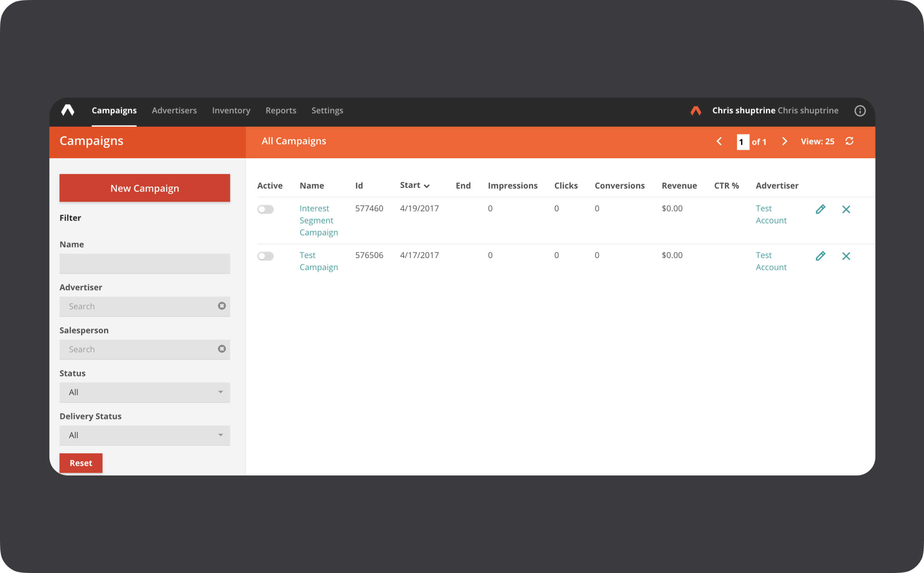This screenshot has width=924, height=573.
Task: Open the Status filter dropdown
Action: tap(144, 392)
